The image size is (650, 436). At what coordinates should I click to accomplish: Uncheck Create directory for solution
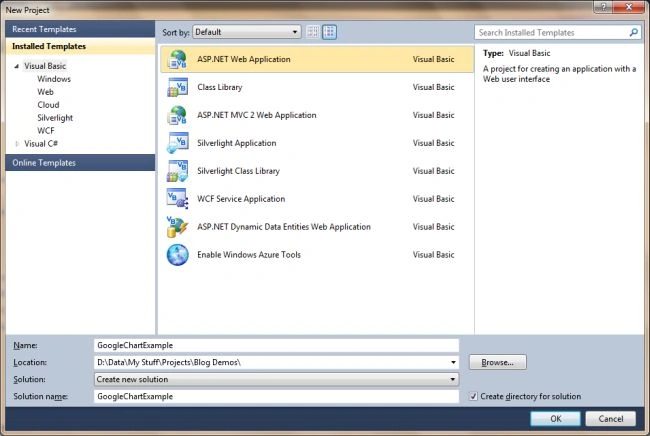pyautogui.click(x=473, y=397)
